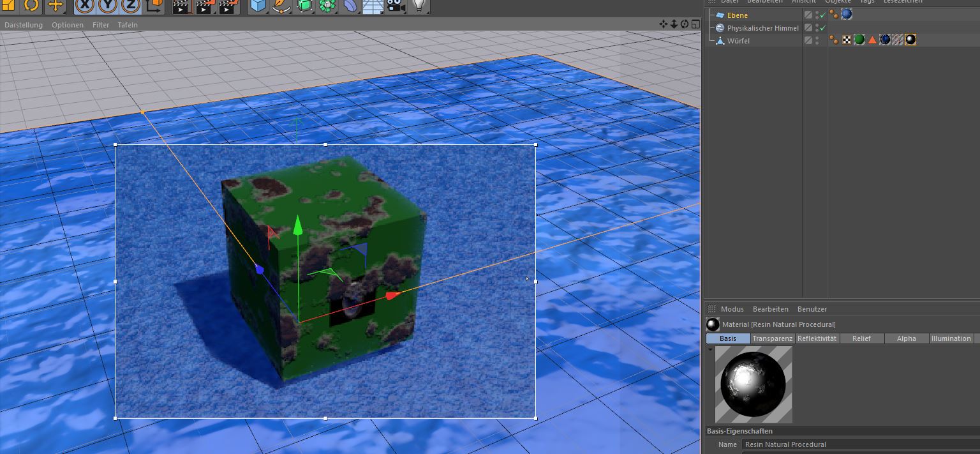Render the active view clapperboard icon
This screenshot has width=980, height=454.
point(182,6)
